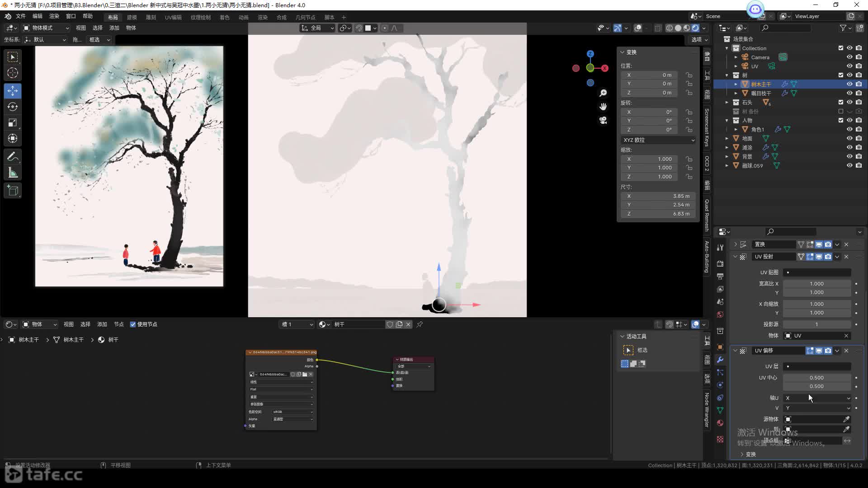Open the Material properties tab
Viewport: 868px width, 488px height.
[x=720, y=423]
